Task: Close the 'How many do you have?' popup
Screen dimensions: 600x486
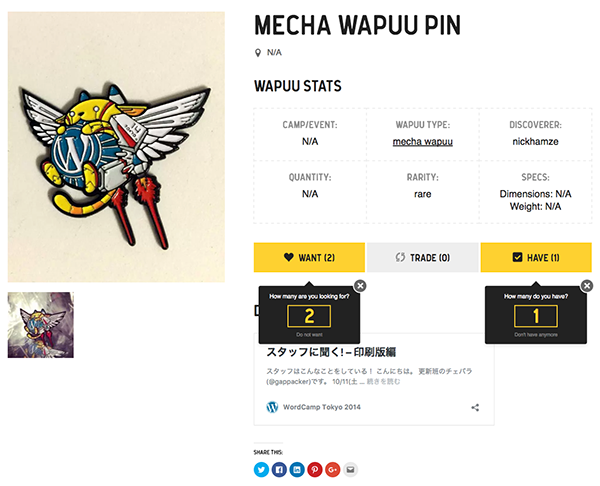Action: tap(587, 286)
